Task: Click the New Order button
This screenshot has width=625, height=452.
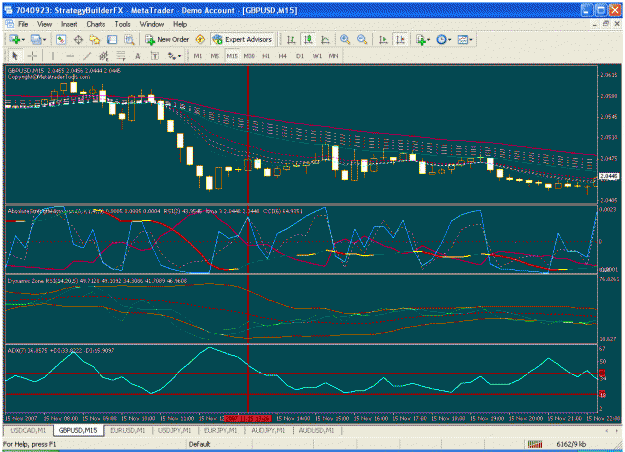Action: pos(167,39)
